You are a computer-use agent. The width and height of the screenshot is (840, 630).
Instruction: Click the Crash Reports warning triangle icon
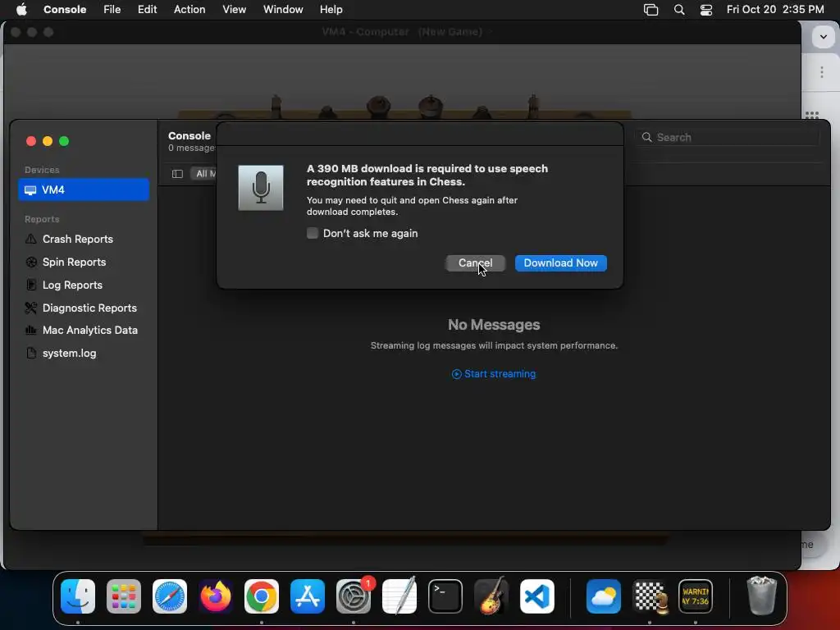pyautogui.click(x=31, y=239)
